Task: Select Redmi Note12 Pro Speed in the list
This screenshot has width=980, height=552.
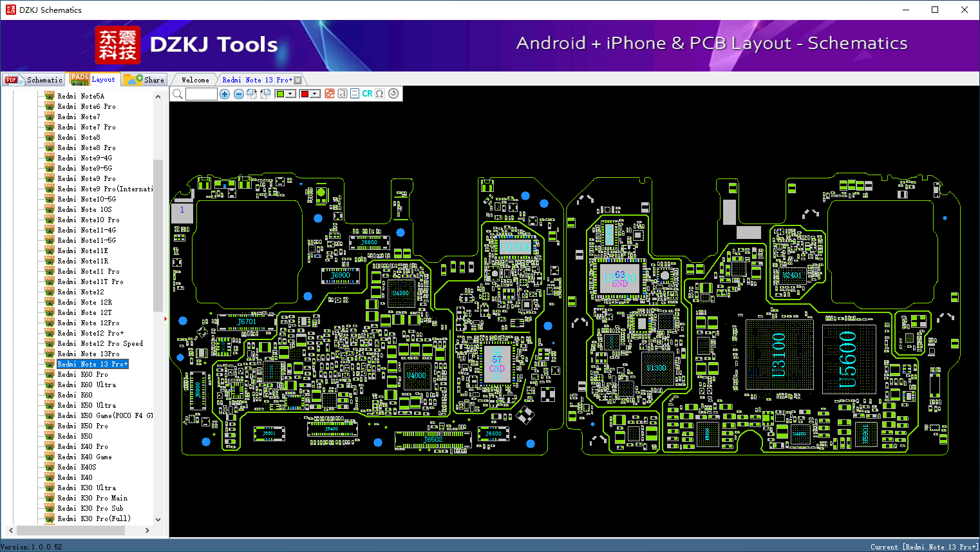Action: [x=100, y=343]
